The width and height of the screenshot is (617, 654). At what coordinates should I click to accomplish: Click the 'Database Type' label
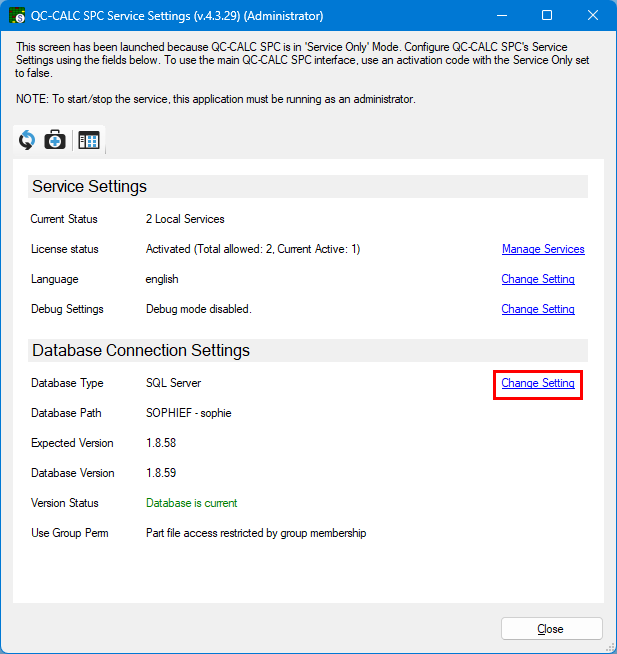pyautogui.click(x=67, y=383)
